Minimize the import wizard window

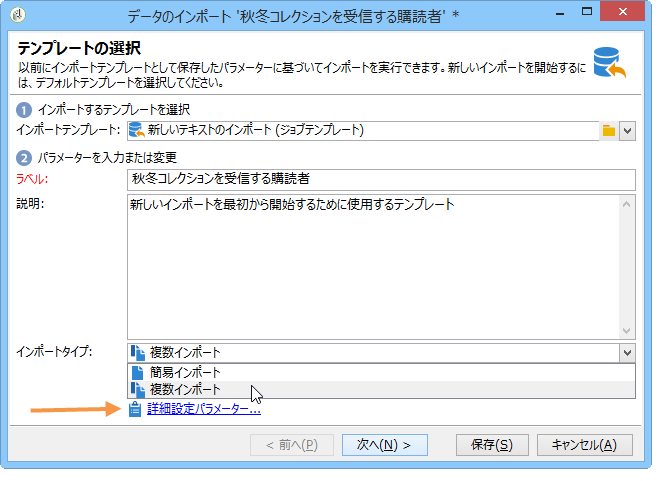560,13
